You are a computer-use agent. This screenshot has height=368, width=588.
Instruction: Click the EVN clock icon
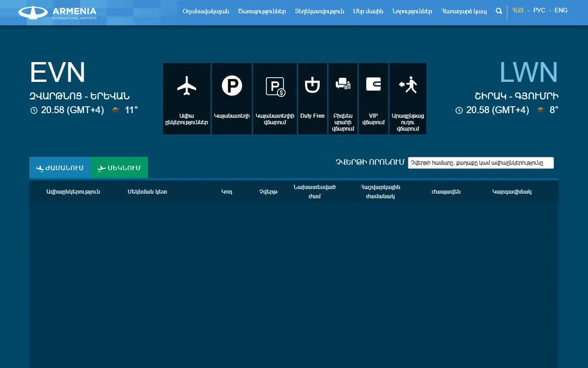(34, 110)
